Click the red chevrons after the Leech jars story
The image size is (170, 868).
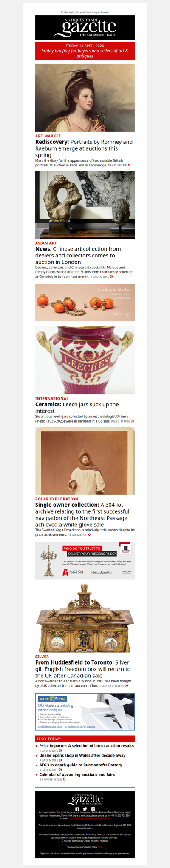(x=133, y=421)
